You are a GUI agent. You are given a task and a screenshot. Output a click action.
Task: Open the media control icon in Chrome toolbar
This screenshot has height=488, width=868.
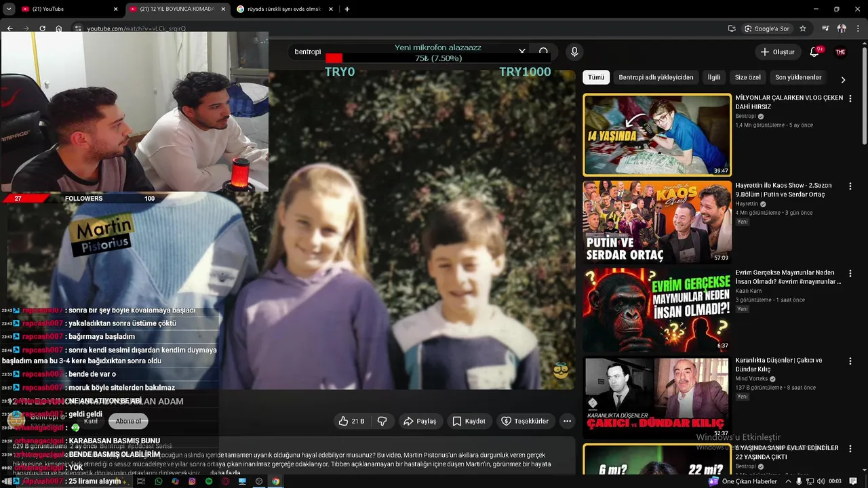[x=825, y=28]
